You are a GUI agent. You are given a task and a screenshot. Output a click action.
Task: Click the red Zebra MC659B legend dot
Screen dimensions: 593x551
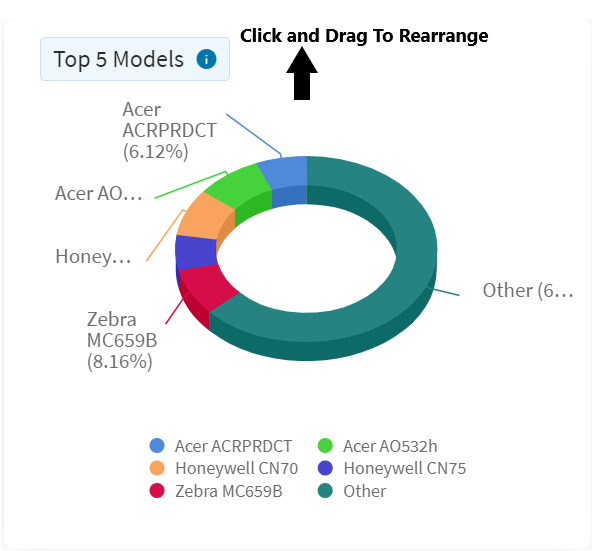point(157,491)
